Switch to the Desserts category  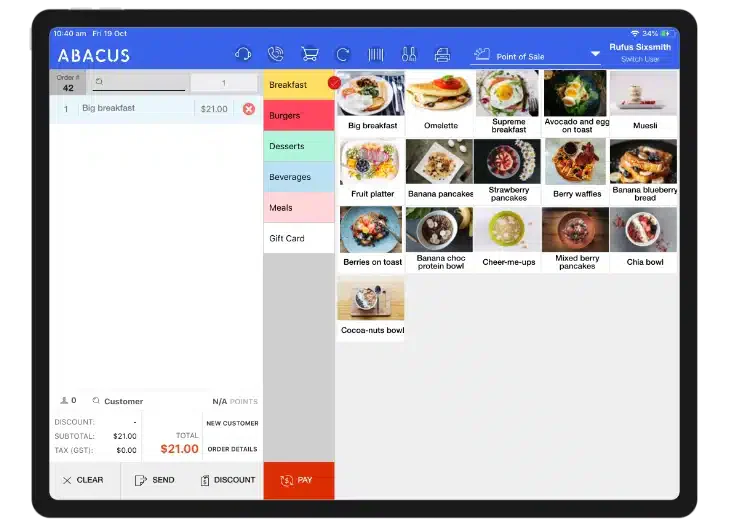[299, 146]
